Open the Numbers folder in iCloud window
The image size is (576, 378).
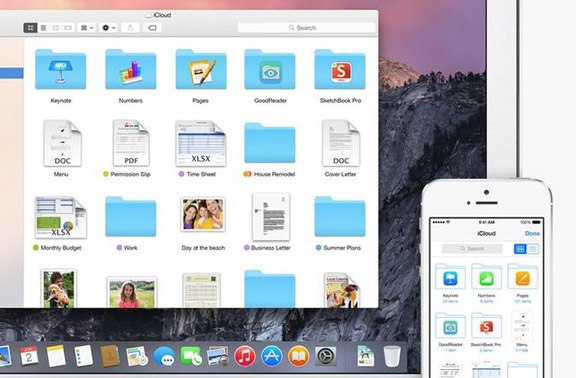[130, 69]
